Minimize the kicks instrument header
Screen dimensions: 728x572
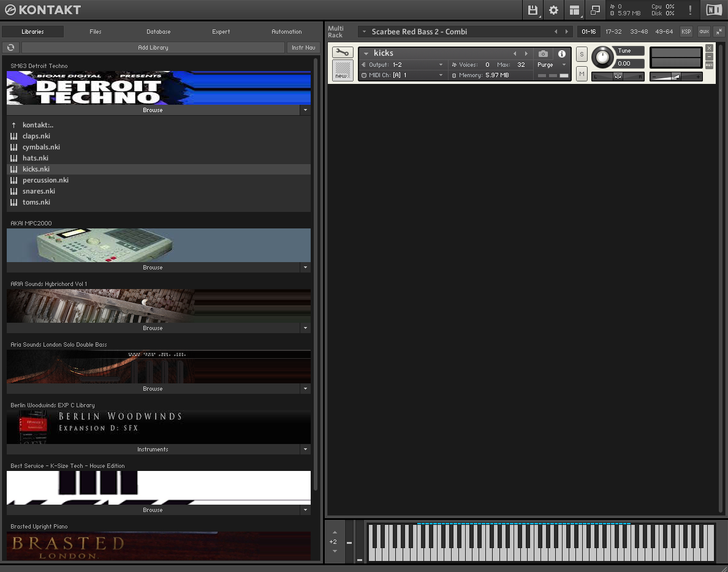709,56
